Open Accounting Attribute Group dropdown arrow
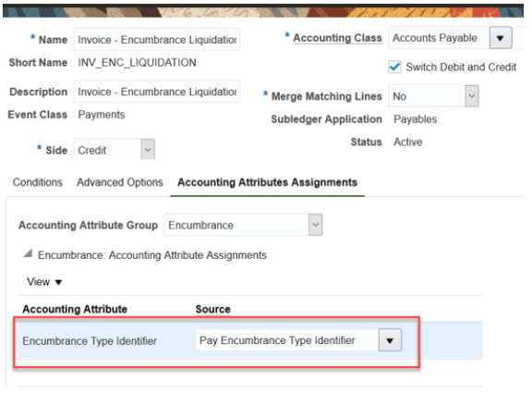This screenshot has width=532, height=393. point(315,225)
